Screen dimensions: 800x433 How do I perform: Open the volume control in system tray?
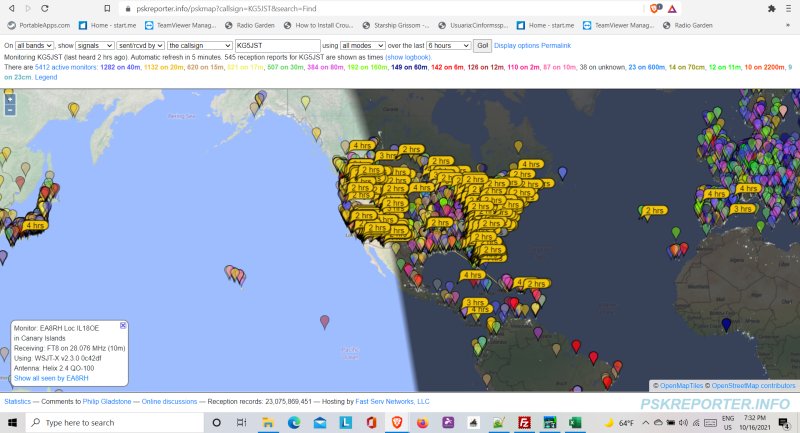pos(684,423)
